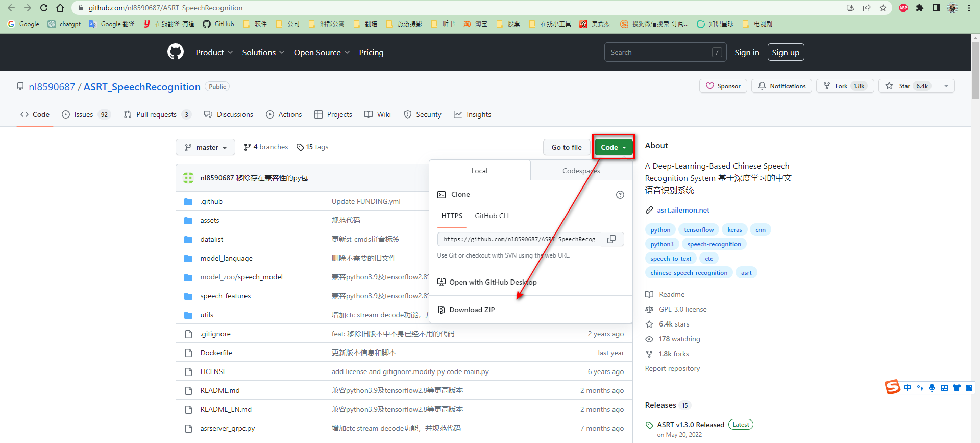Copy the HTTPS clone URL icon
Viewport: 980px width, 443px height.
coord(611,239)
